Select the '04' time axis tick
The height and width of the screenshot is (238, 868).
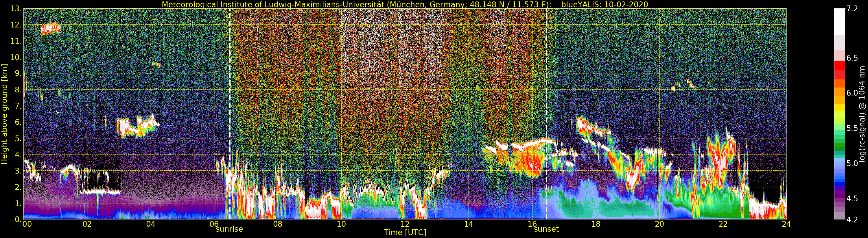tap(151, 224)
